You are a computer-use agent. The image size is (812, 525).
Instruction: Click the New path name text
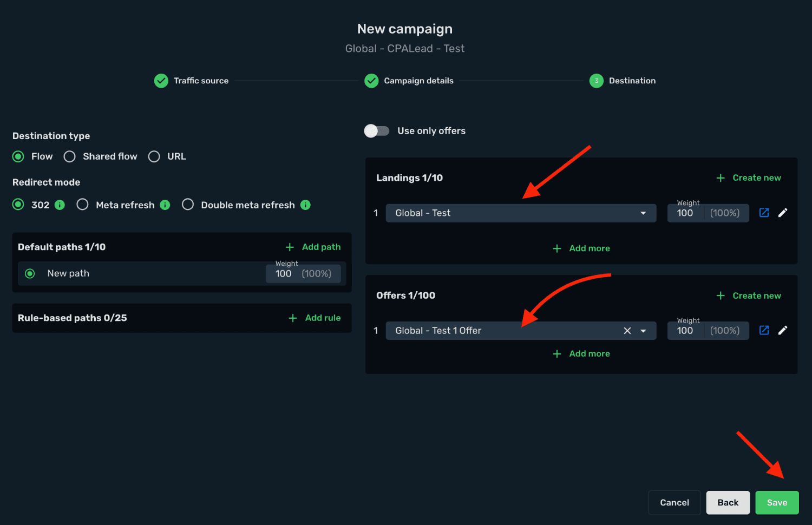pyautogui.click(x=68, y=274)
